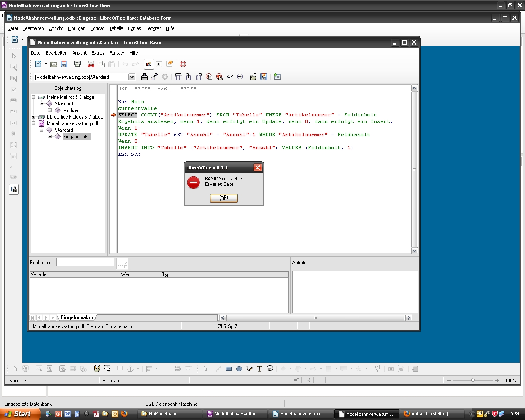This screenshot has height=420, width=525.
Task: Expand LibreOffice Makros & Dialoge node
Action: pyautogui.click(x=34, y=117)
